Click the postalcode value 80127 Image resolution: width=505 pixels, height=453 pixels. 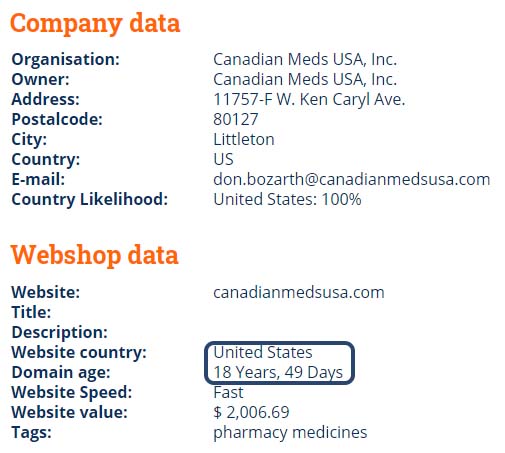236,119
